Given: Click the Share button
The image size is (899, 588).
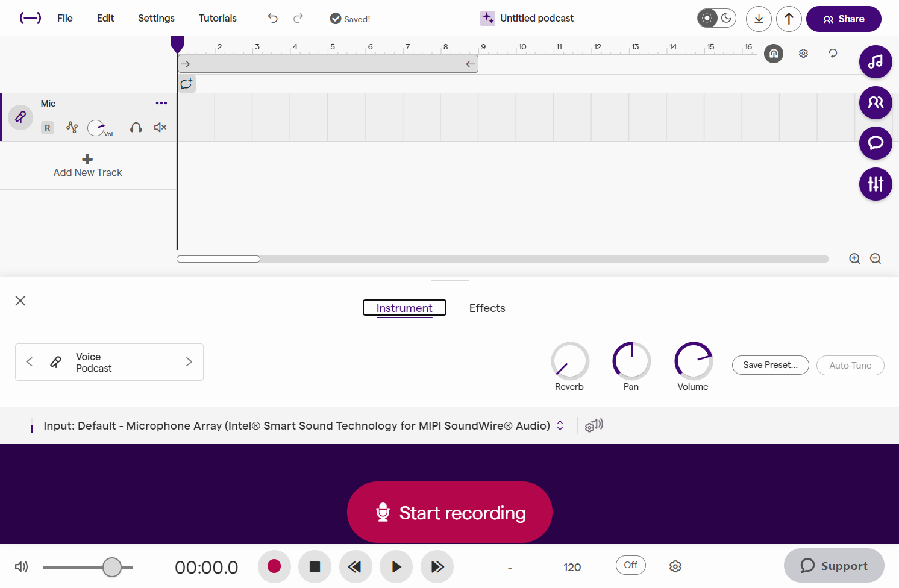Looking at the screenshot, I should 844,19.
